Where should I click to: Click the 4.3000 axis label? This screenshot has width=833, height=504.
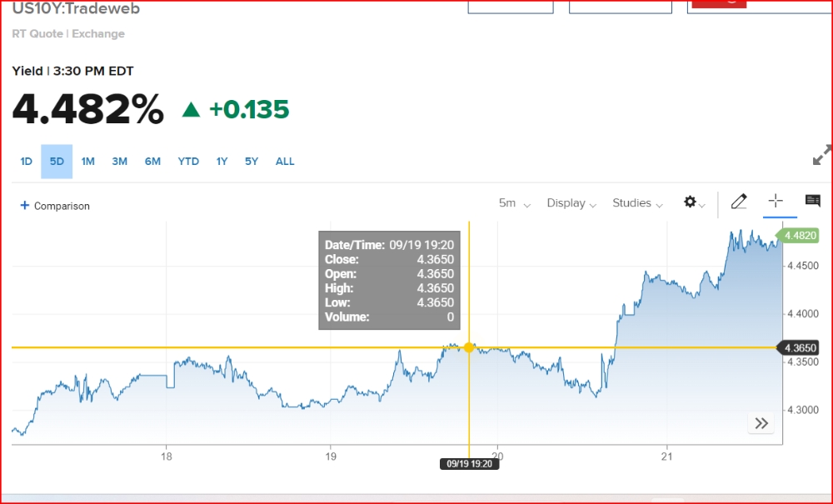click(803, 410)
